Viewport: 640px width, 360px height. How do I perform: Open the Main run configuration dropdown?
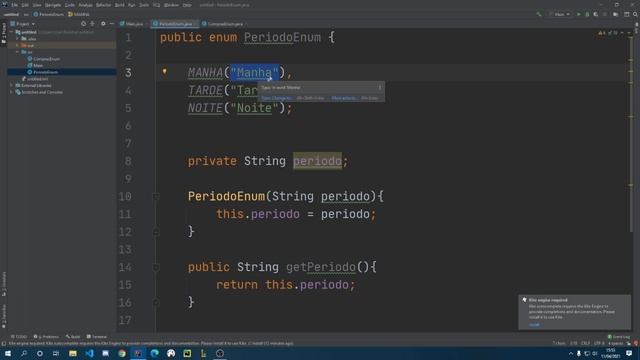[x=560, y=14]
